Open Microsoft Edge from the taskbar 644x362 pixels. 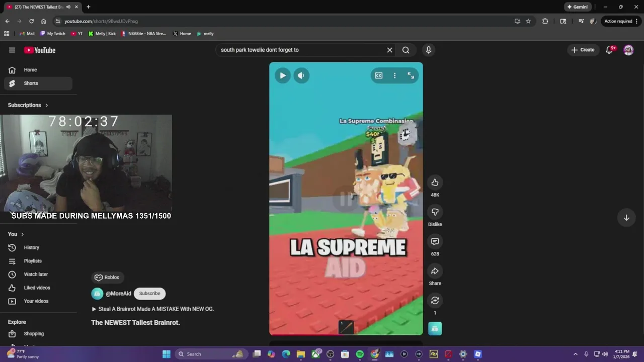click(x=286, y=354)
